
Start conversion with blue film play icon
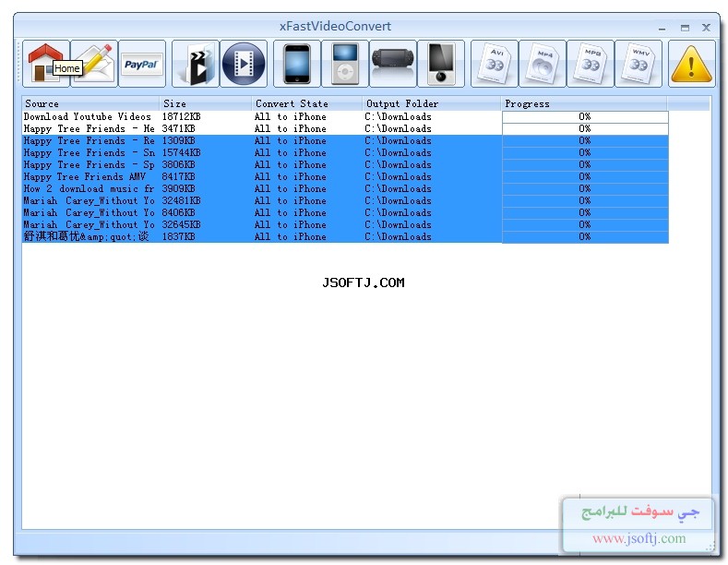pos(244,63)
